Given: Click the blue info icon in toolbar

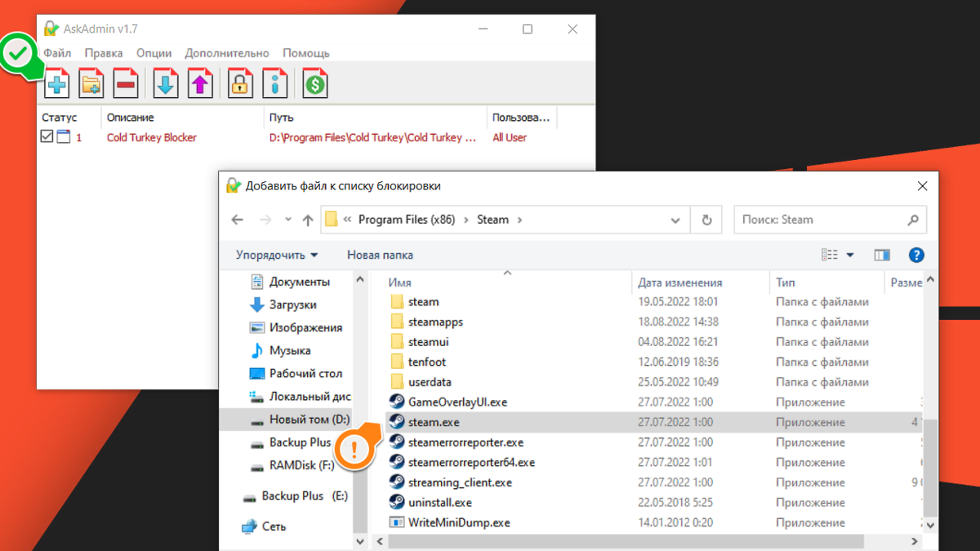Looking at the screenshot, I should pos(274,83).
